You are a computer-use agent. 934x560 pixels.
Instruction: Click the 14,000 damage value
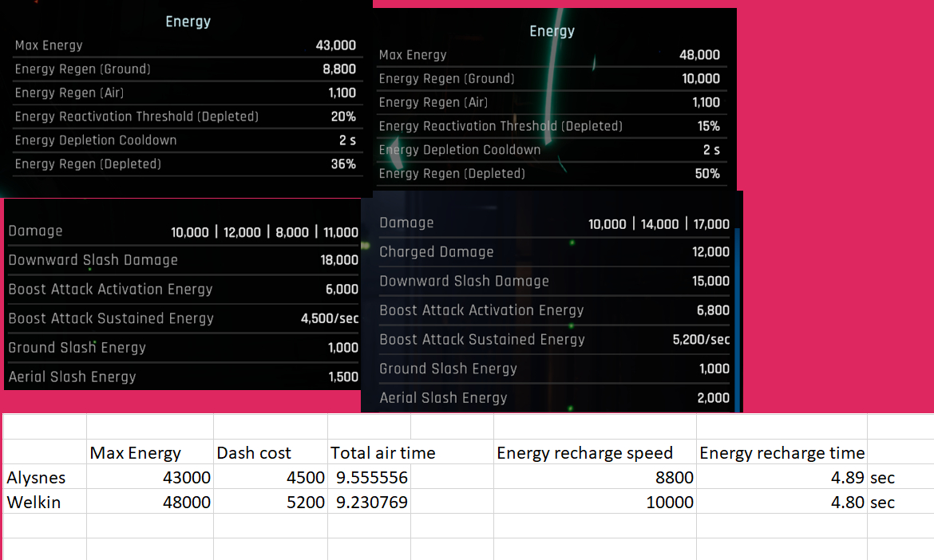(659, 224)
